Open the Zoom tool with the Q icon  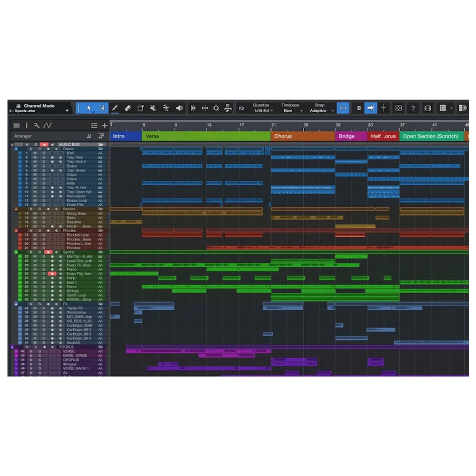click(x=216, y=108)
